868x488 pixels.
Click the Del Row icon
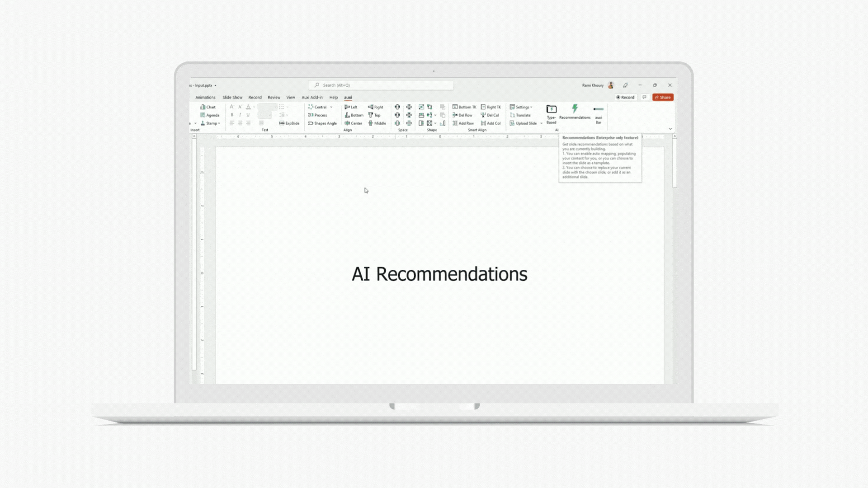(455, 115)
